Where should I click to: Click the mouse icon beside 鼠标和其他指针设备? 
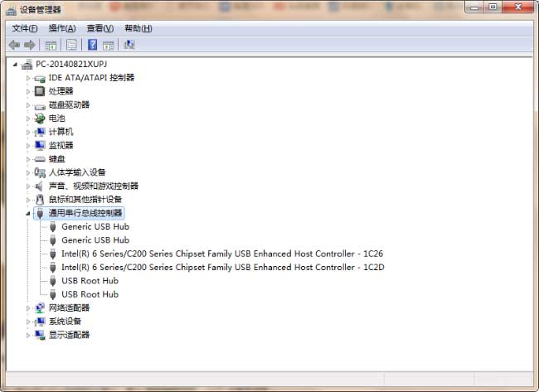pyautogui.click(x=40, y=200)
